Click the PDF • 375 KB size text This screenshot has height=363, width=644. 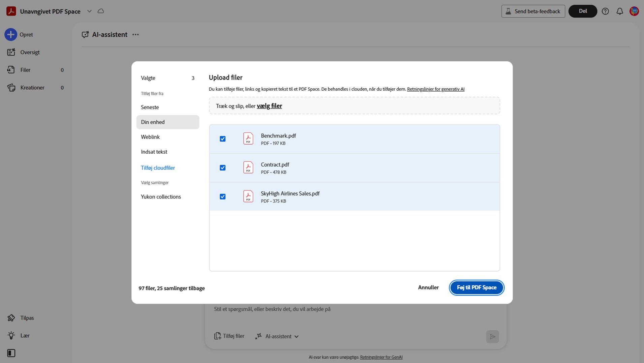pos(274,201)
